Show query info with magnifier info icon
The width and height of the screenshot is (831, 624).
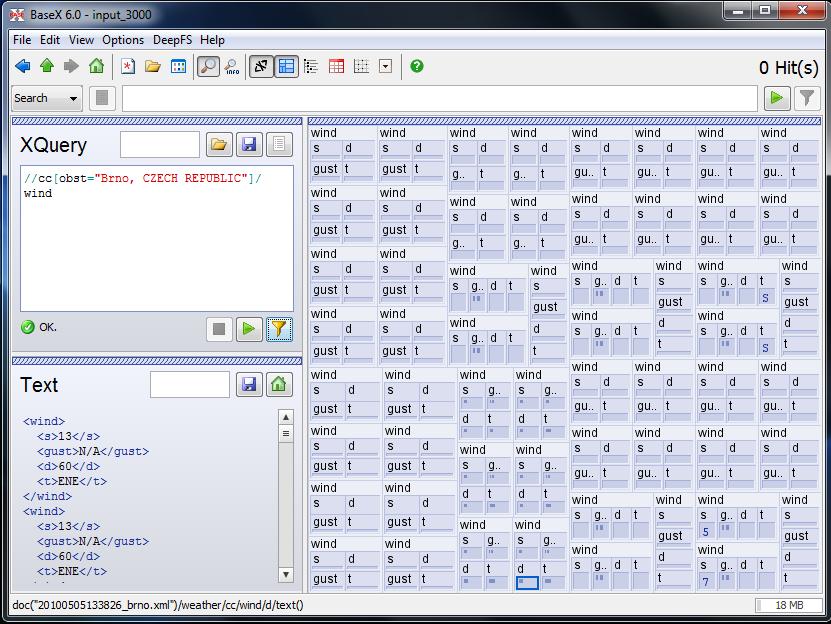tap(232, 66)
